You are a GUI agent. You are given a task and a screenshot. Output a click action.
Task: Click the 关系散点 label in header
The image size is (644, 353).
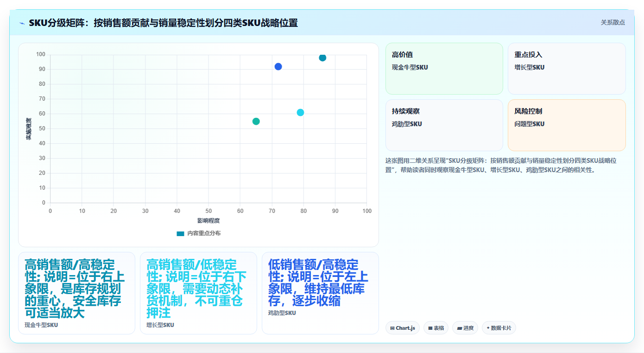pos(612,22)
